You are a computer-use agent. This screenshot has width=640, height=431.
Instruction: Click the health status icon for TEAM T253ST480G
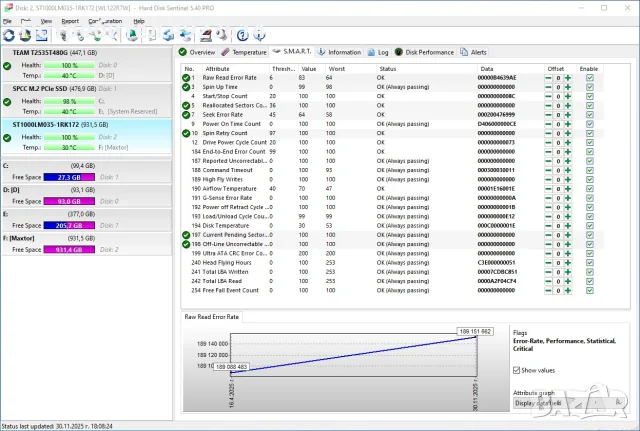7,66
